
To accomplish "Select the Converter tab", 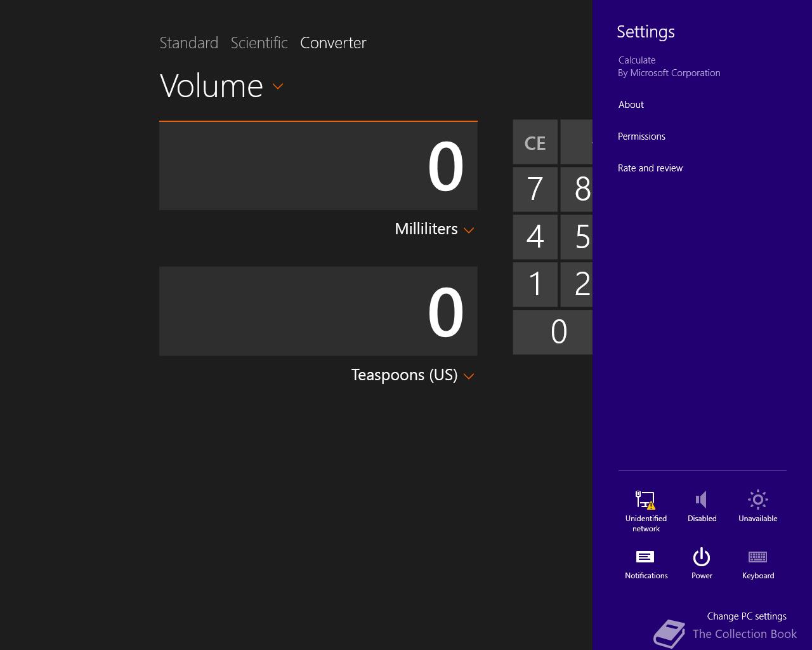I will click(333, 43).
